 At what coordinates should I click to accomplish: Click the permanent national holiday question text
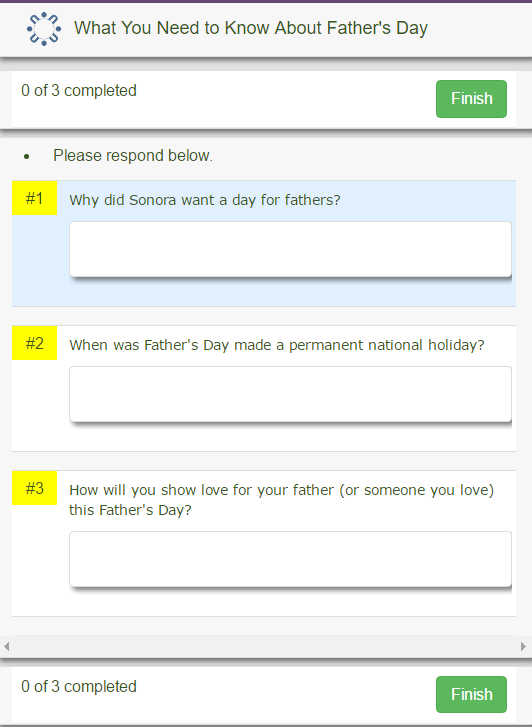click(x=277, y=345)
